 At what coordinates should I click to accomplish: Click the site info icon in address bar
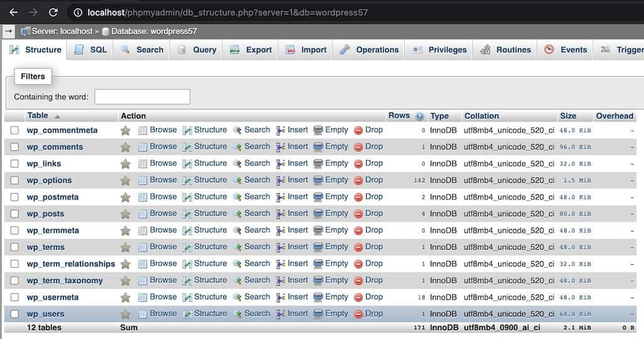pos(77,13)
